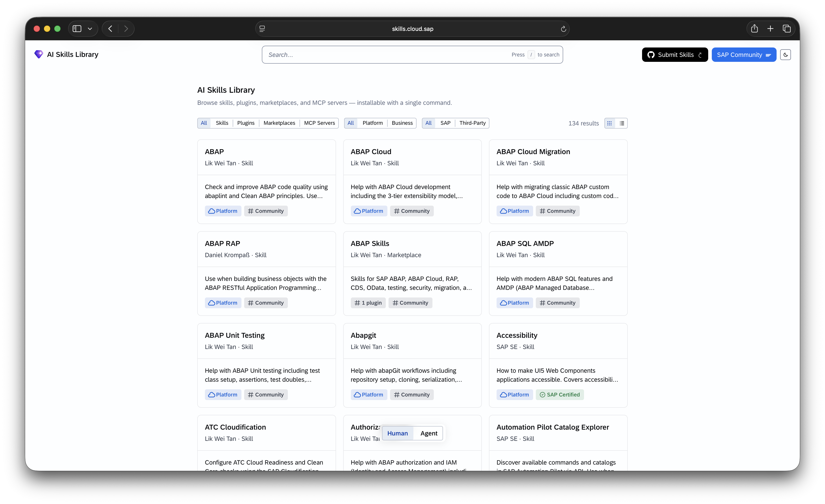Switch to Agent view mode

pos(429,433)
